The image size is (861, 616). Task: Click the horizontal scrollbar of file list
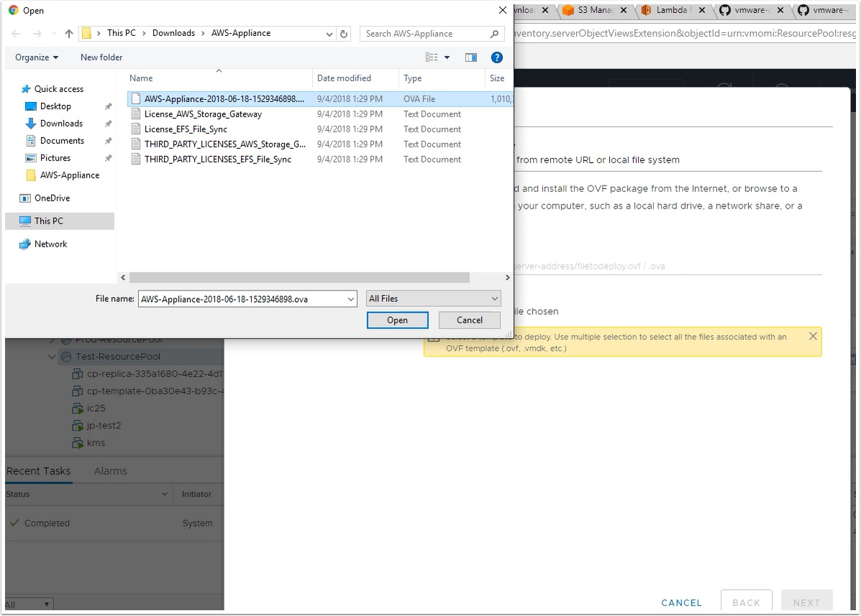coord(300,277)
